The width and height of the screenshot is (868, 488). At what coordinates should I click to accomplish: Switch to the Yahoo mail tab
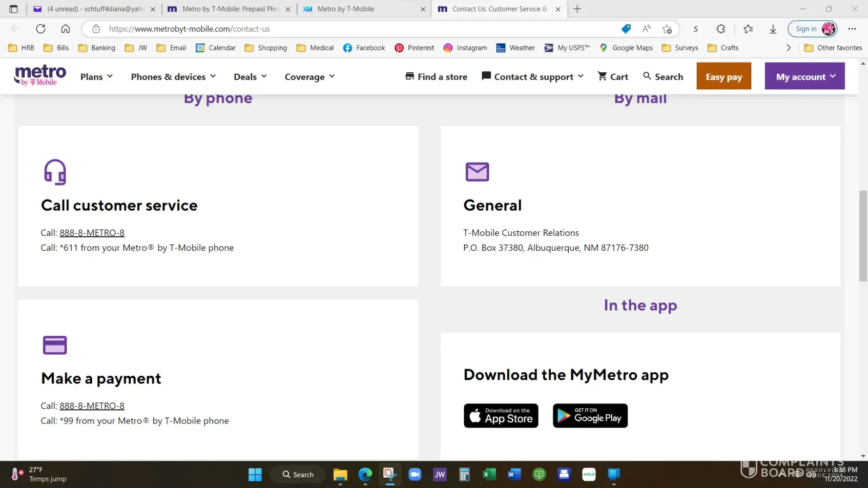coord(93,9)
